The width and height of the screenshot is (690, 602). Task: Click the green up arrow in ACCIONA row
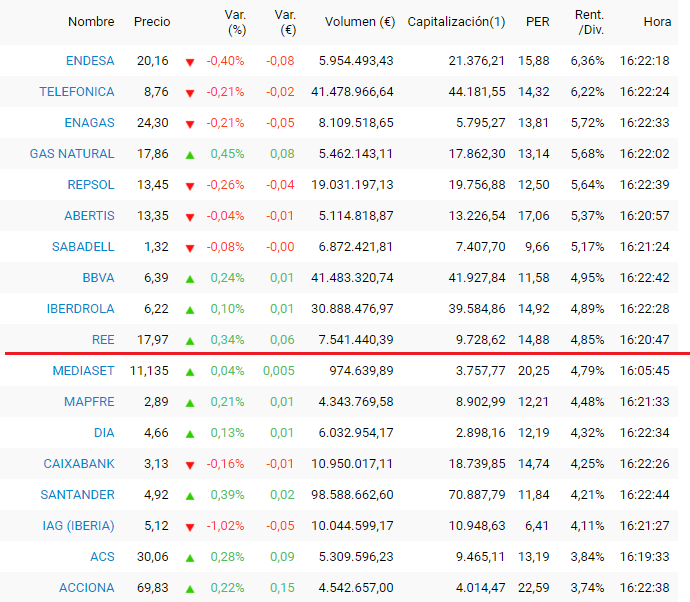(x=190, y=588)
